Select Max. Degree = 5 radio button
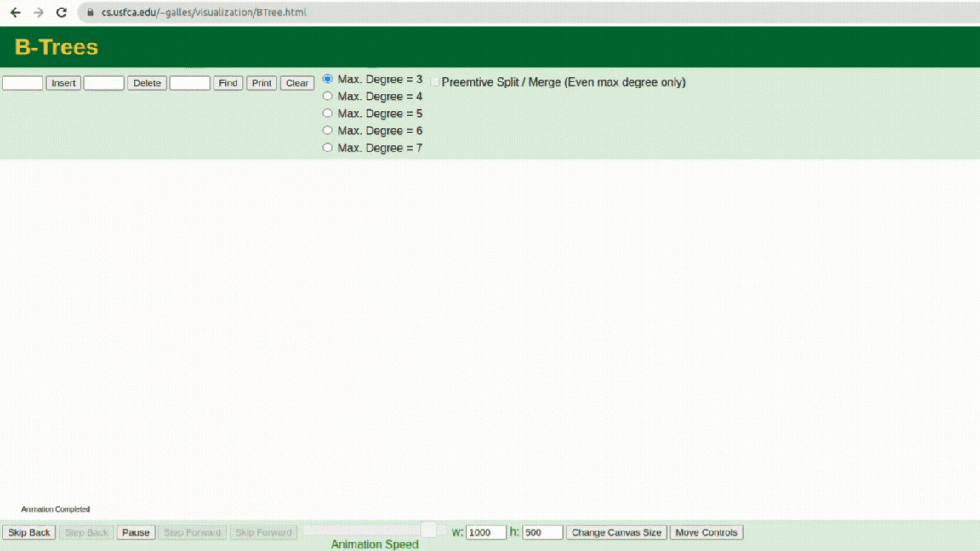 click(x=328, y=113)
